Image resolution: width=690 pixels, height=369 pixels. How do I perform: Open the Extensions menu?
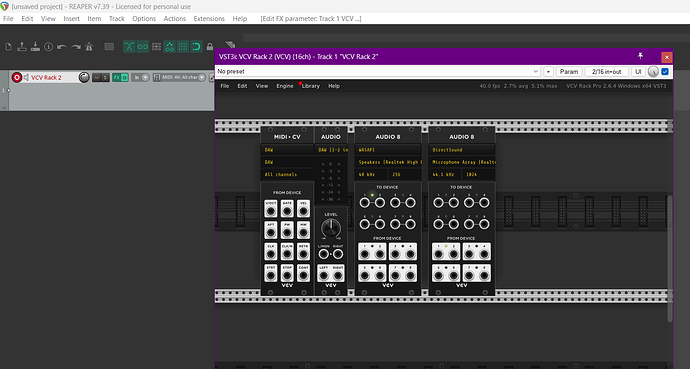click(x=209, y=18)
